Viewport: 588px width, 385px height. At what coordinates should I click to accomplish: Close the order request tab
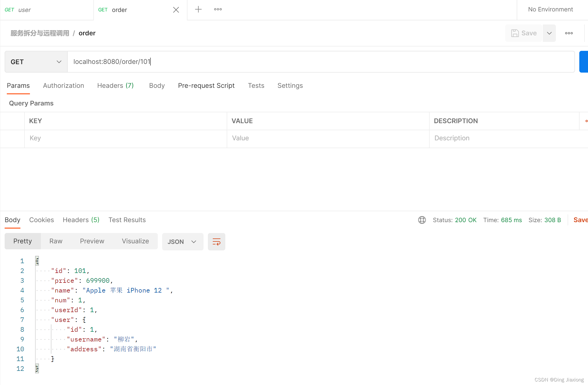tap(176, 10)
